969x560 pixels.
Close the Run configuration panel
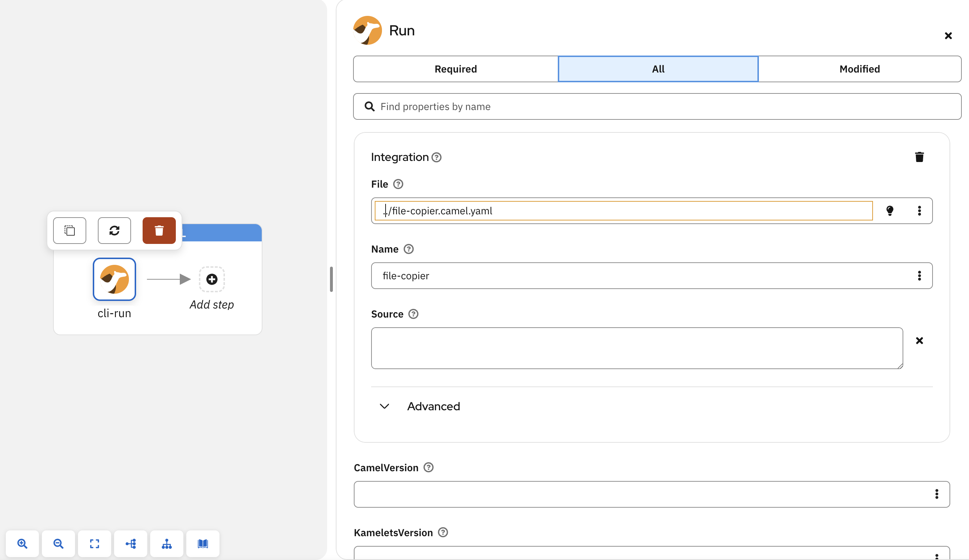[x=948, y=36]
